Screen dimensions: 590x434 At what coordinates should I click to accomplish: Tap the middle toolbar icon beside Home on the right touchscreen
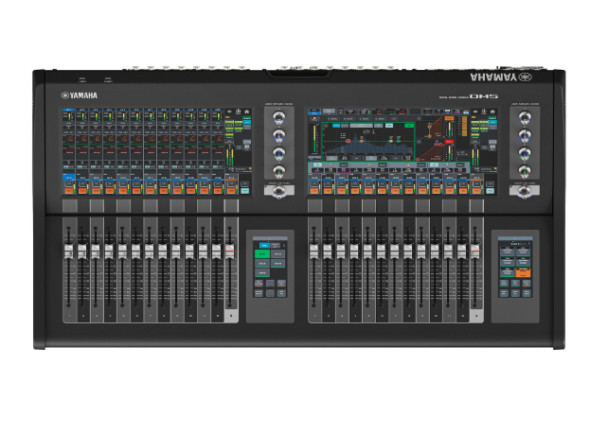coord(484,112)
